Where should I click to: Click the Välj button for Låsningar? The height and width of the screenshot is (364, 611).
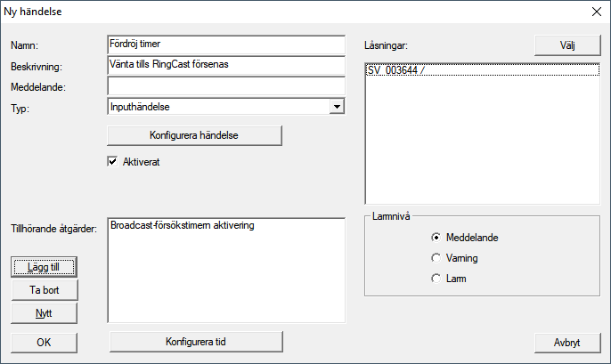[566, 44]
